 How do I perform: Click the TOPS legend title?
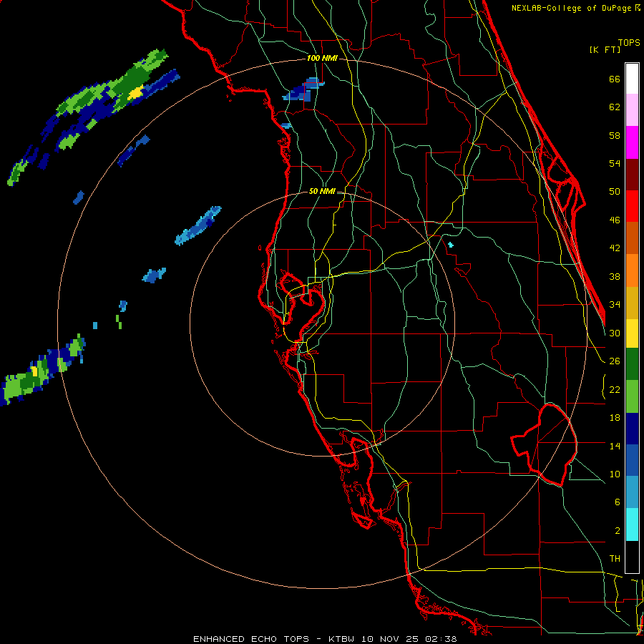pos(629,42)
